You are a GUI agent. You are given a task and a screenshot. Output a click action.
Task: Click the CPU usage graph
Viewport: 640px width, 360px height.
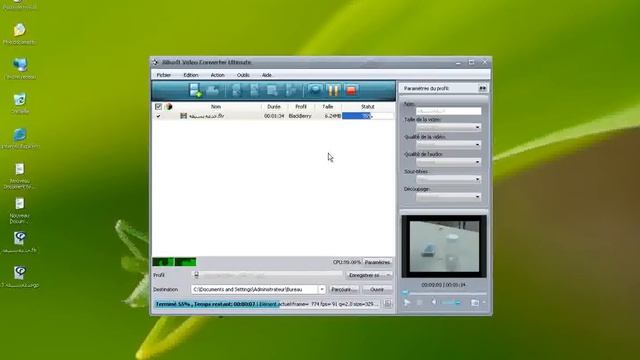coord(174,262)
